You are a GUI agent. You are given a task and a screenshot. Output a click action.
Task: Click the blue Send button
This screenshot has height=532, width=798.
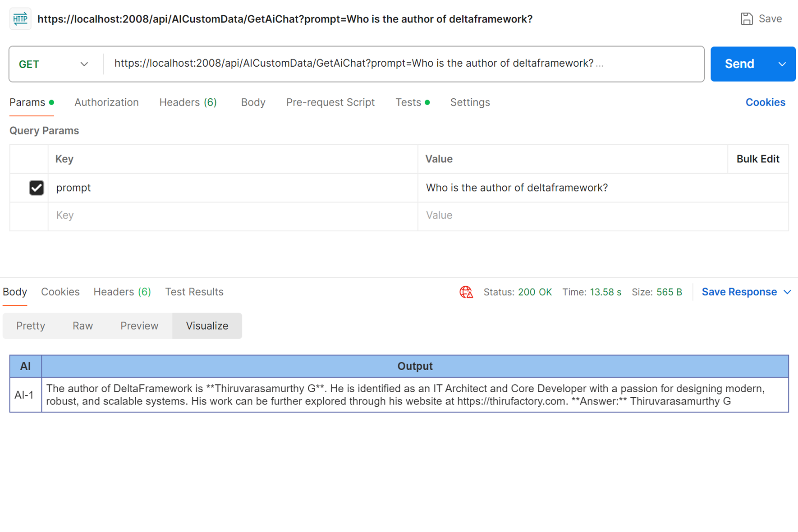pos(739,64)
